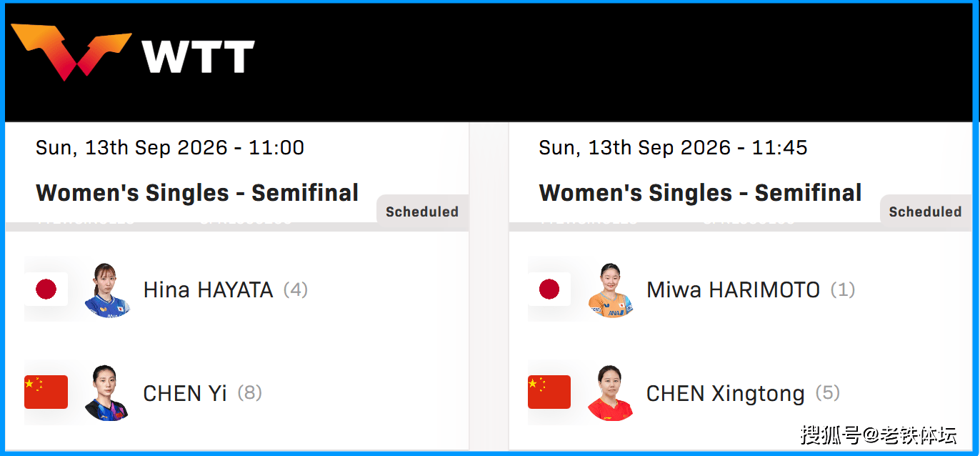Open Hina HAYATA's player photo
The image size is (980, 456).
(108, 289)
